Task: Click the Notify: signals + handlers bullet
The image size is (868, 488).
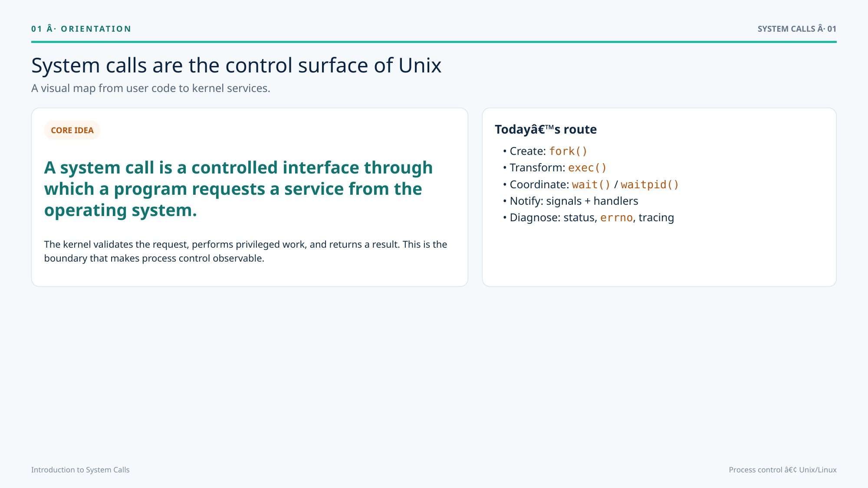Action: (571, 201)
